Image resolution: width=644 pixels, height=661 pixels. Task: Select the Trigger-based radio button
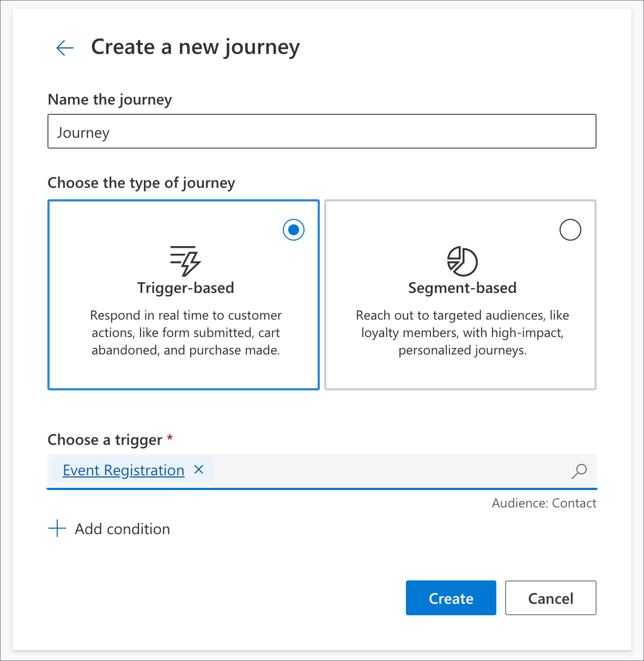(x=294, y=230)
